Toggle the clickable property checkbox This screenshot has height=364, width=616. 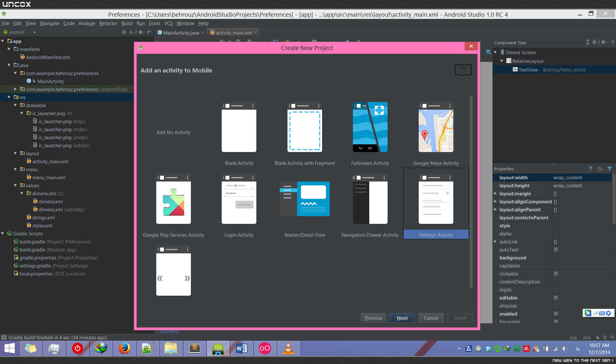click(x=556, y=274)
